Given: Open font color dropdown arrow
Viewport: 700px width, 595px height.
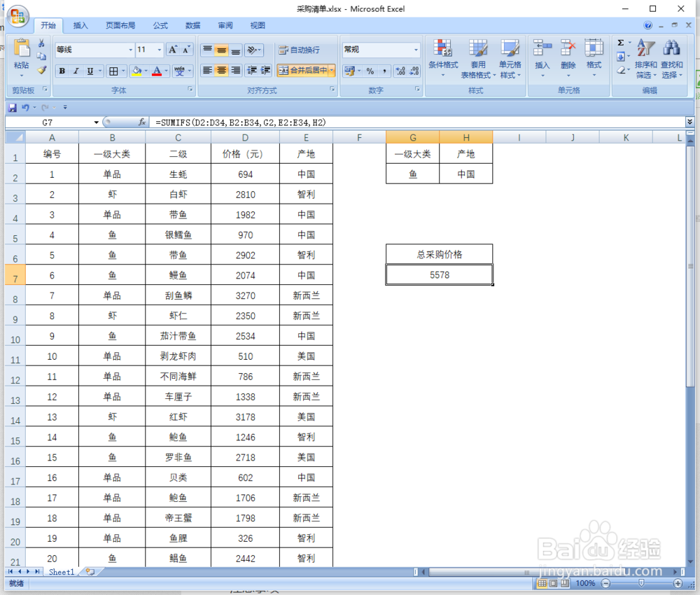Looking at the screenshot, I should 166,71.
